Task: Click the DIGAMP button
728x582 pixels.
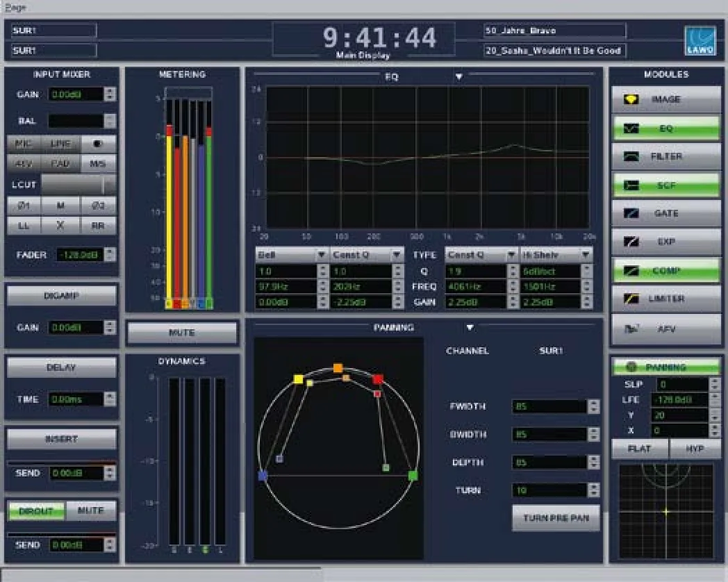Action: coord(61,296)
